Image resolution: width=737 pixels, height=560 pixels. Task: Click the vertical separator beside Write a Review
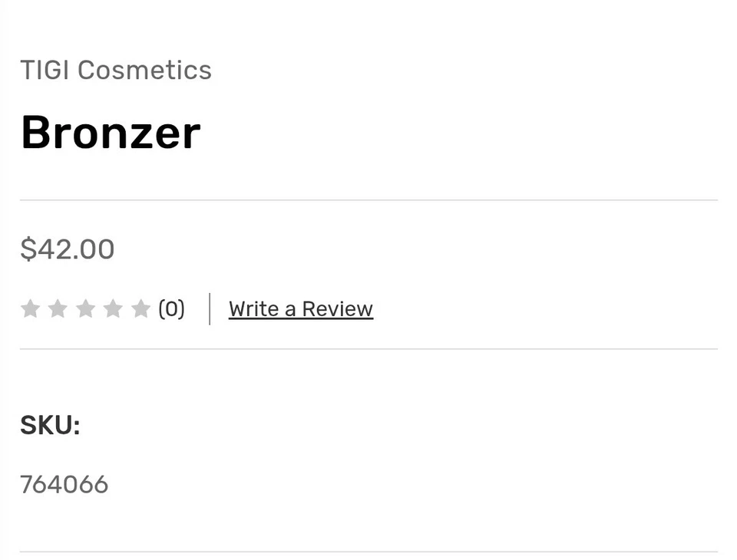(210, 309)
